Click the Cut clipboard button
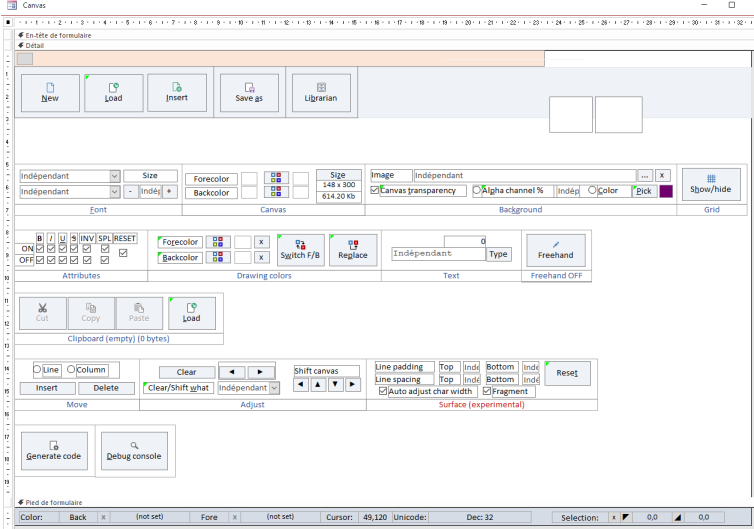754x529 pixels. click(x=42, y=313)
